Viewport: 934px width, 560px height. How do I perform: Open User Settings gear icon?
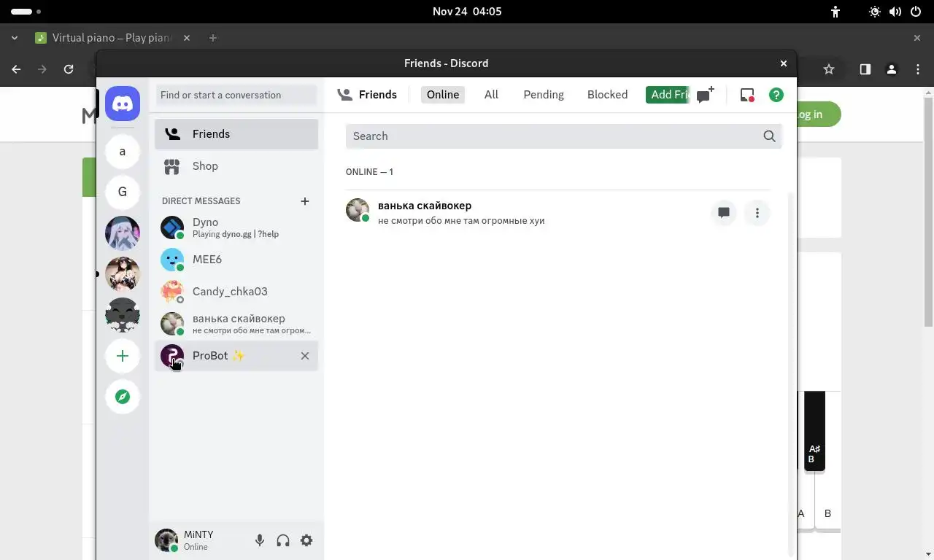click(306, 540)
